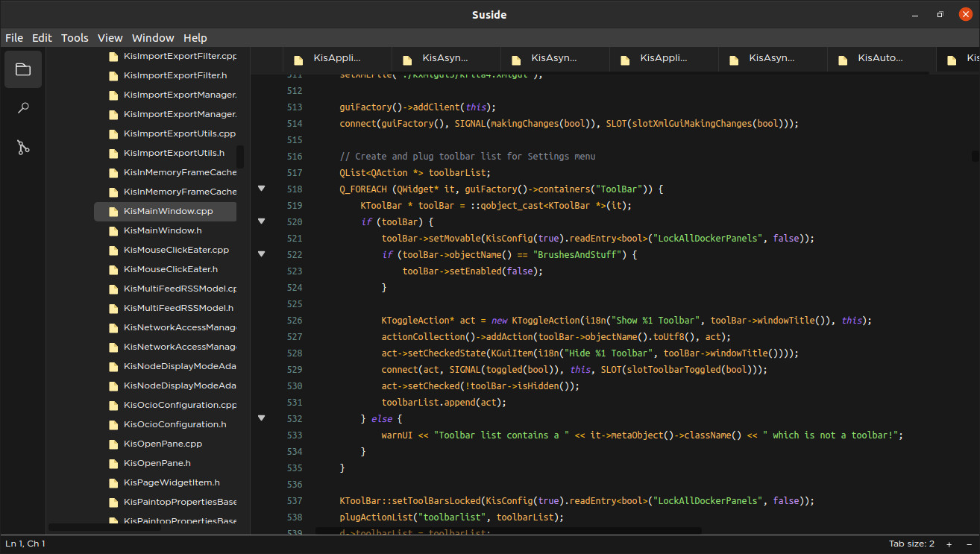
Task: Click the file icon beside KisImportExportFilter.cpp
Action: pos(113,57)
